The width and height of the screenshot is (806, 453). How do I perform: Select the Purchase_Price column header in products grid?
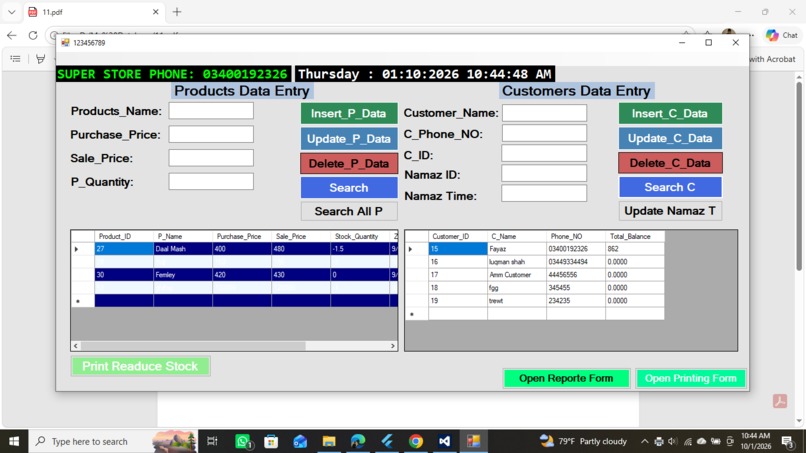pos(242,237)
